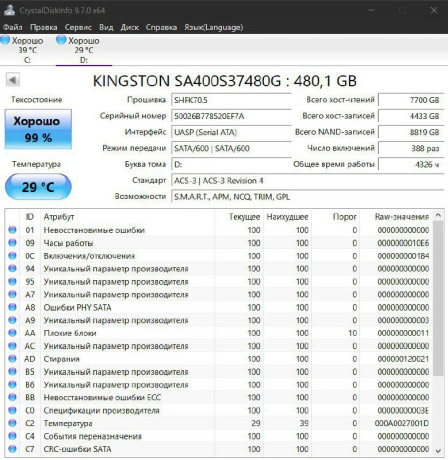This screenshot has height=460, width=448.
Task: Select the Часы работы attribute name
Action: click(x=68, y=243)
